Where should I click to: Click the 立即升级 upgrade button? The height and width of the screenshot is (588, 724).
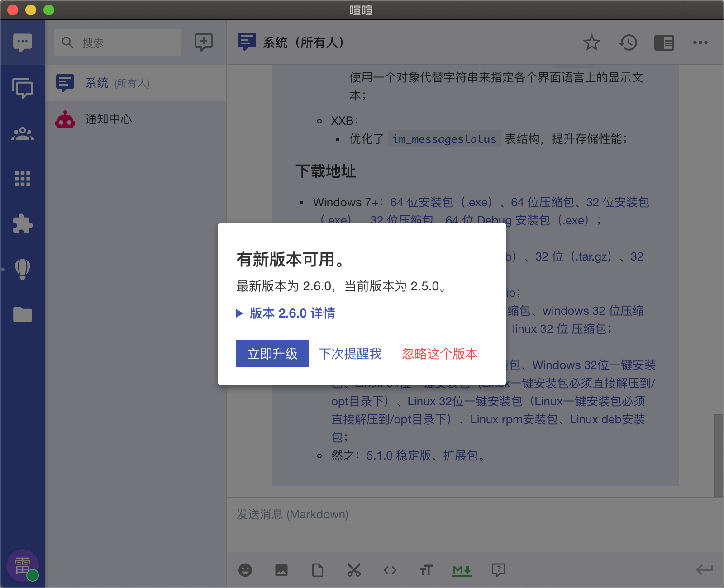click(x=272, y=354)
